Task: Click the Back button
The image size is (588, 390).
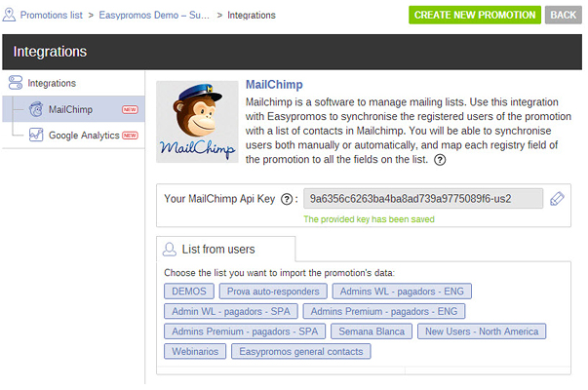Action: tap(564, 15)
